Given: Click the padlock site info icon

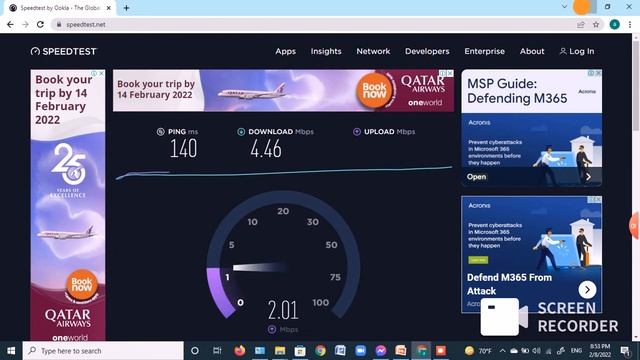Looking at the screenshot, I should point(59,24).
